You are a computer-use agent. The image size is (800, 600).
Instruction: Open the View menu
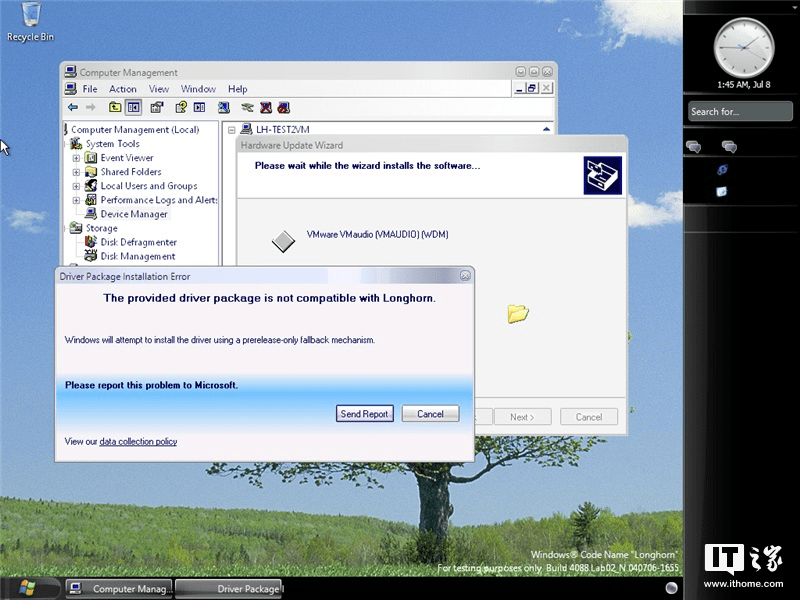pyautogui.click(x=158, y=89)
